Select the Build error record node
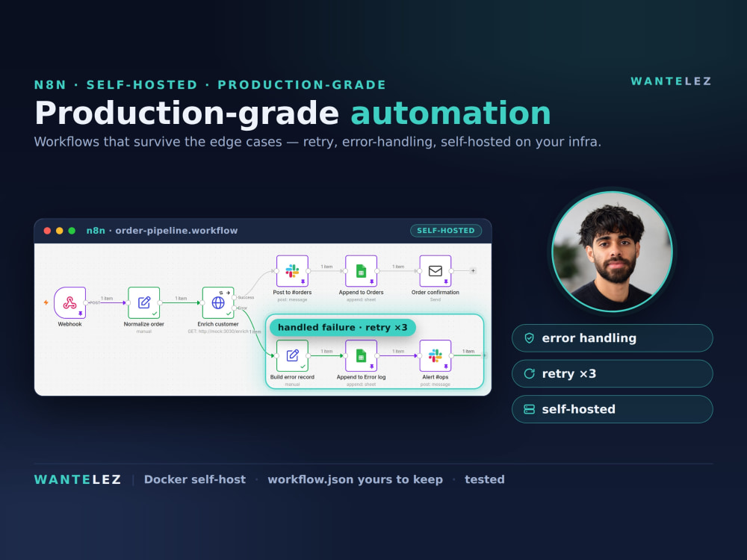Viewport: 747px width, 560px height. 292,355
